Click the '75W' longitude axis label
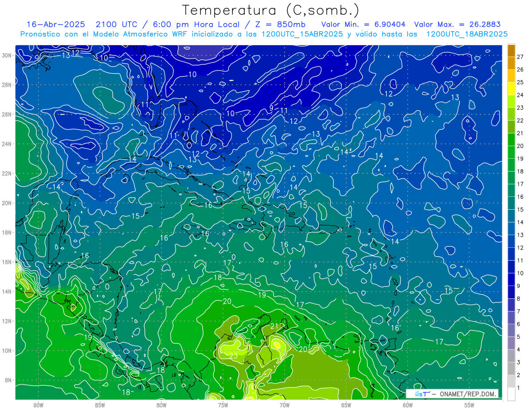This screenshot has height=411, width=532. click(x=223, y=406)
